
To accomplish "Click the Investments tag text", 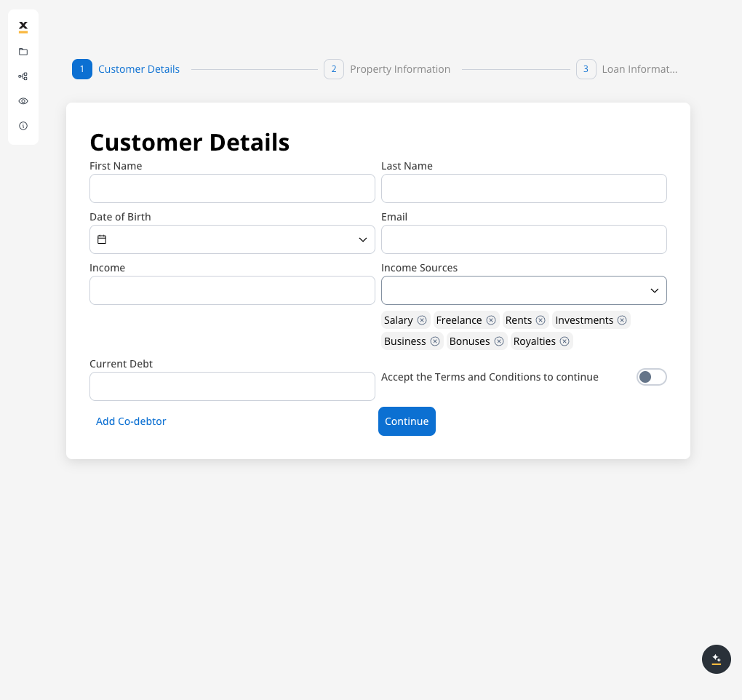I will [584, 320].
